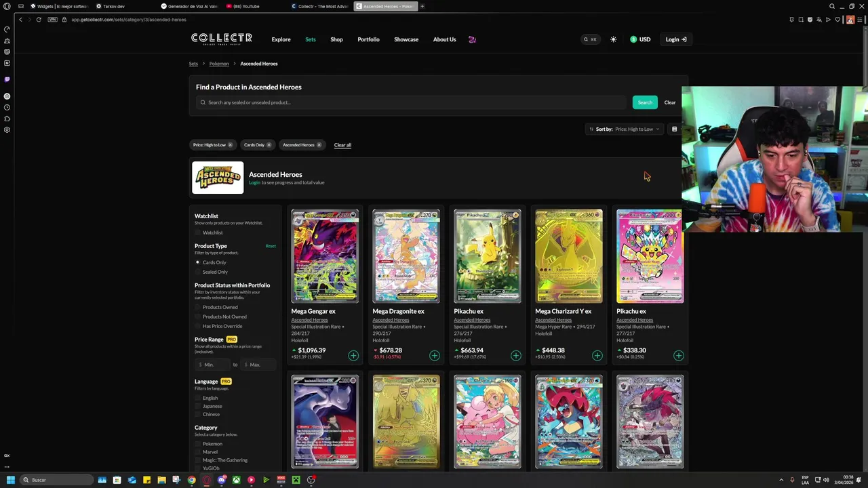
Task: Open the Windows Start button
Action: coord(10,480)
